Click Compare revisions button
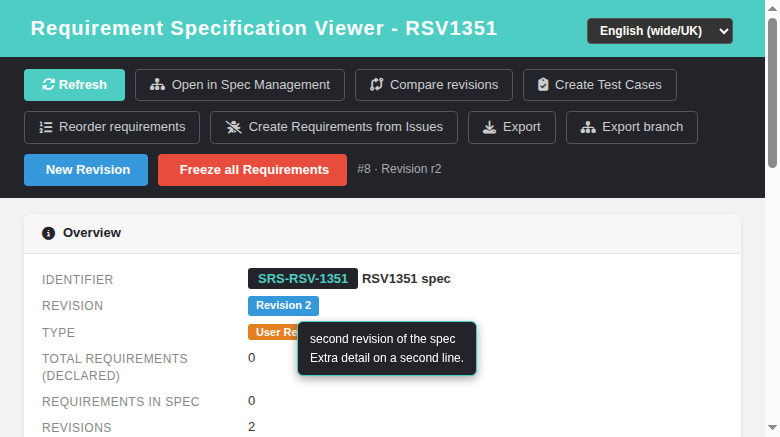Viewport: 780px width, 437px height. 434,85
